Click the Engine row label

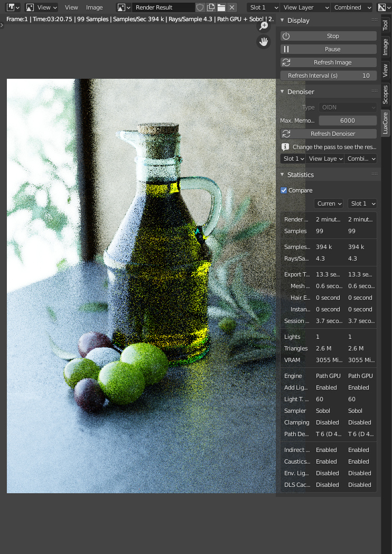(x=293, y=376)
